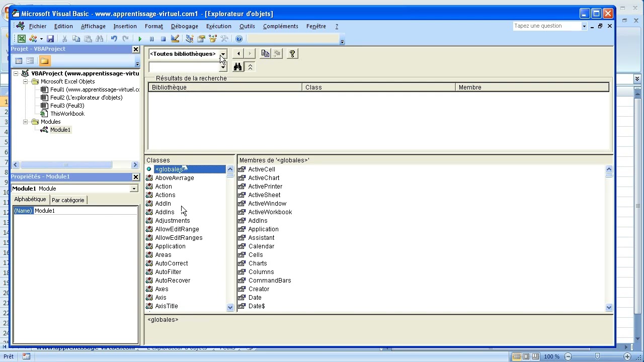Open main toolbar options arrow
The height and width of the screenshot is (362, 644).
(342, 42)
